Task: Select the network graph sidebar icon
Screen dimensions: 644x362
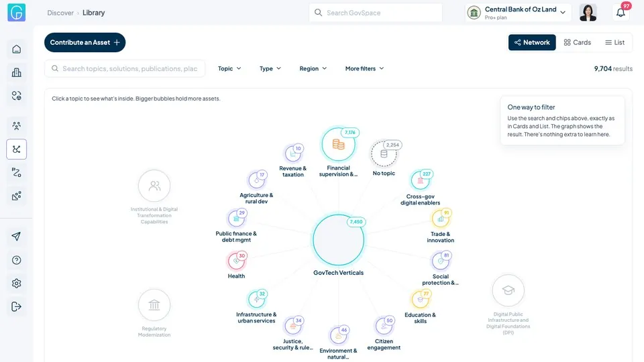Action: coord(16,149)
